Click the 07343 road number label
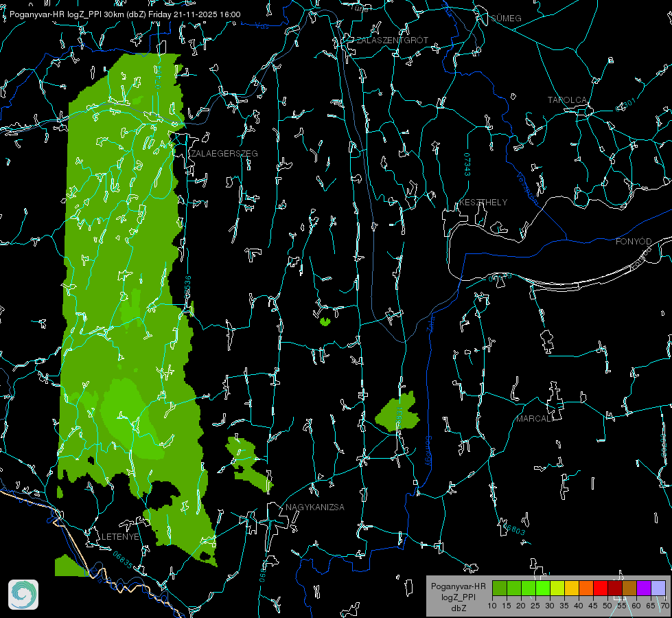The width and height of the screenshot is (672, 618). pos(467,165)
